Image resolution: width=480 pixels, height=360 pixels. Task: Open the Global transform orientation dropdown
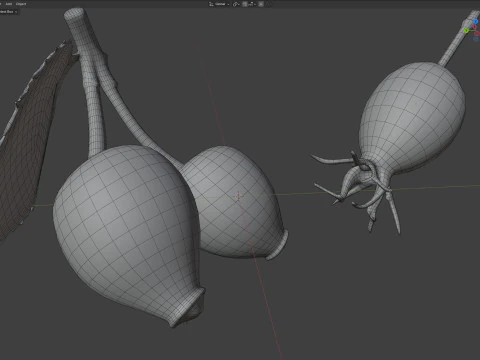(219, 4)
